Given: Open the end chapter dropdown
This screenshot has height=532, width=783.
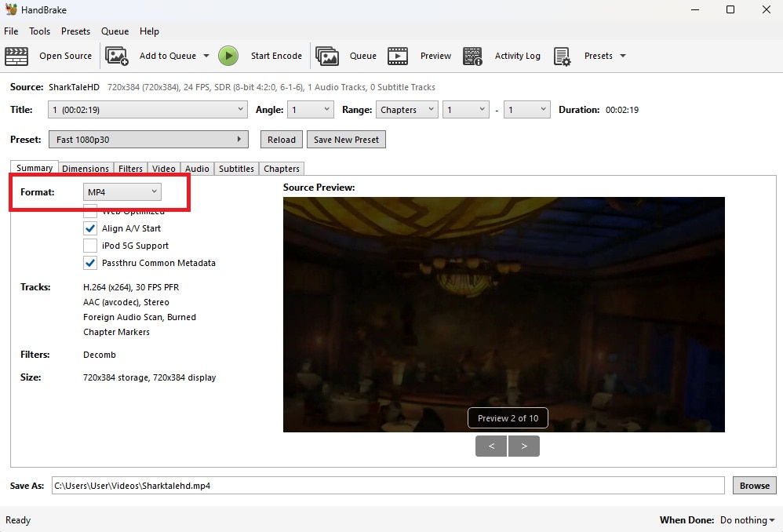Looking at the screenshot, I should tap(526, 109).
